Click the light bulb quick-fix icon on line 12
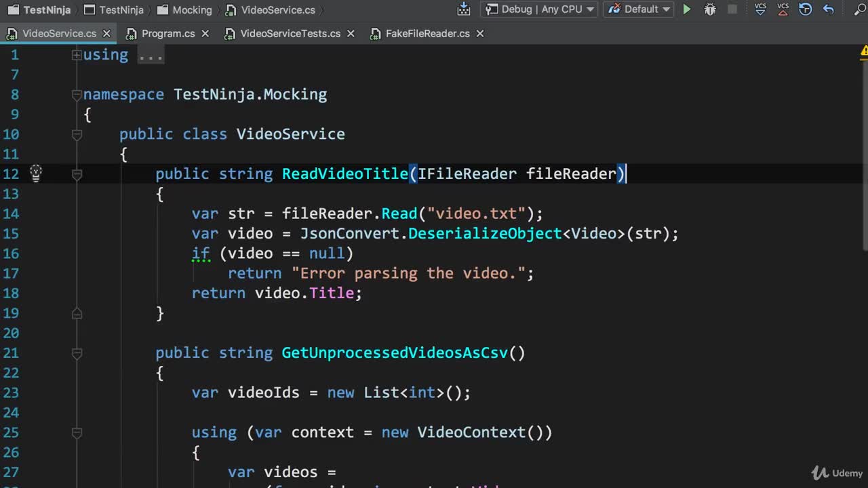 [36, 174]
